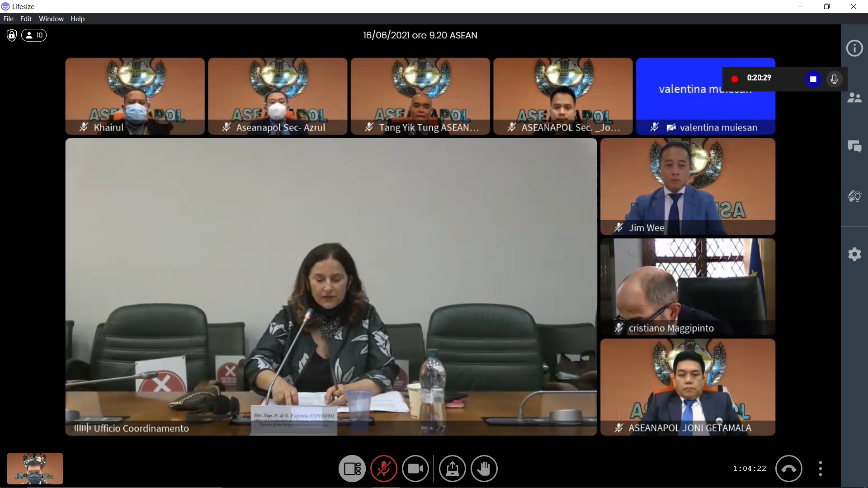The image size is (868, 488).
Task: Open the Edit menu
Action: point(26,19)
